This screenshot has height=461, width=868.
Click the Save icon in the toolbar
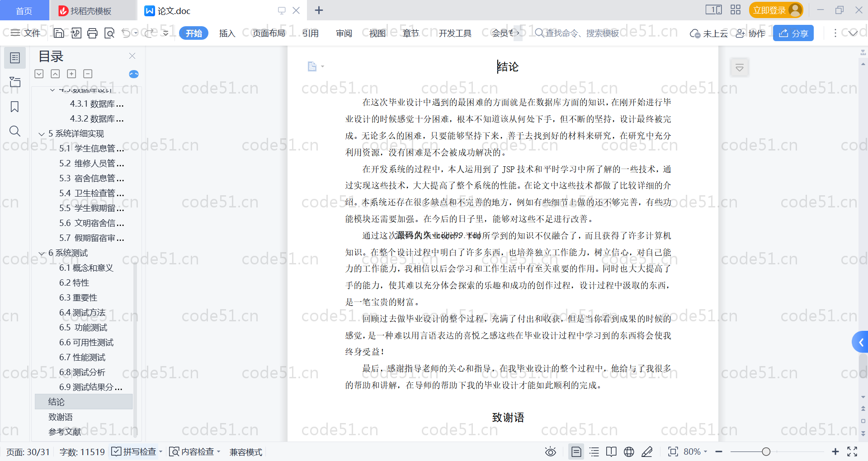coord(59,33)
